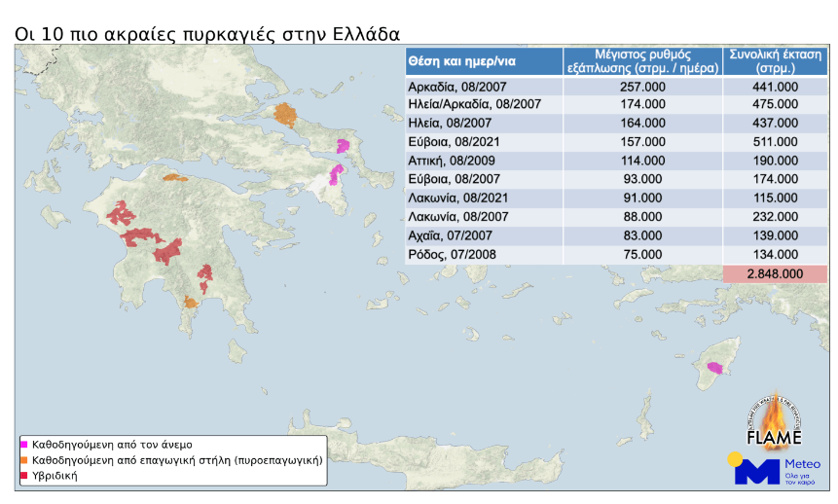This screenshot has height=504, width=838.
Task: Click the 'Συνολική έκταση' column header
Action: [775, 61]
